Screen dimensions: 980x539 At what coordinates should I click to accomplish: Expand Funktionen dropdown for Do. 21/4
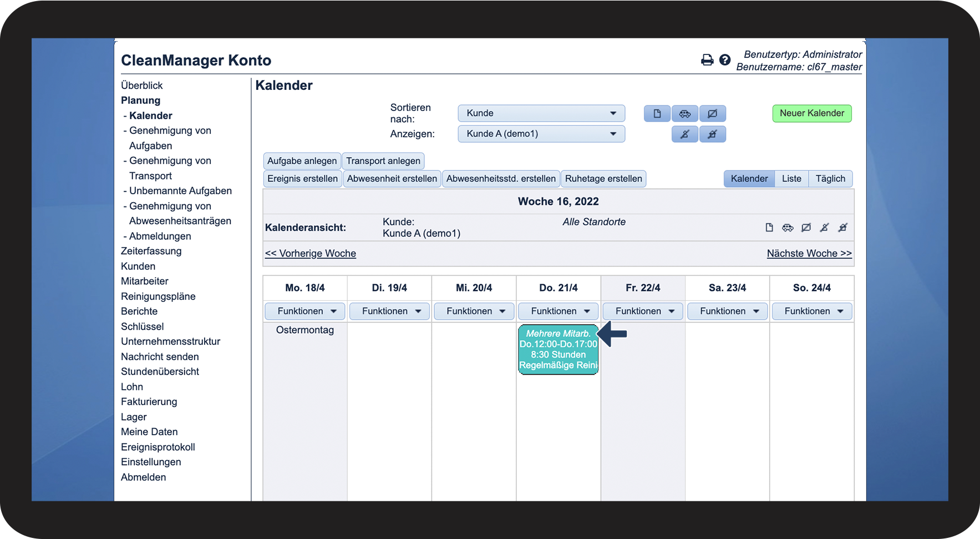(558, 311)
